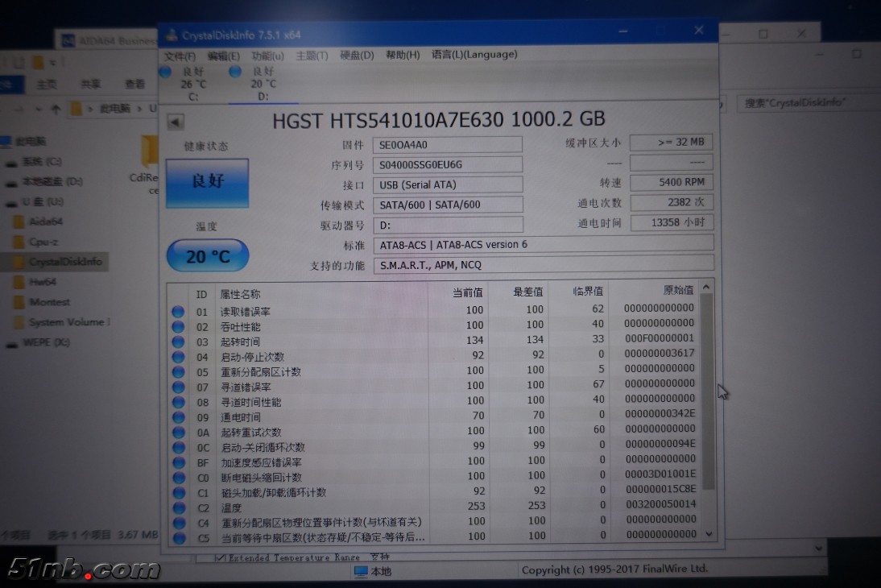Click the CrystalDiskInfo title bar app icon
The height and width of the screenshot is (588, 881).
tap(171, 35)
